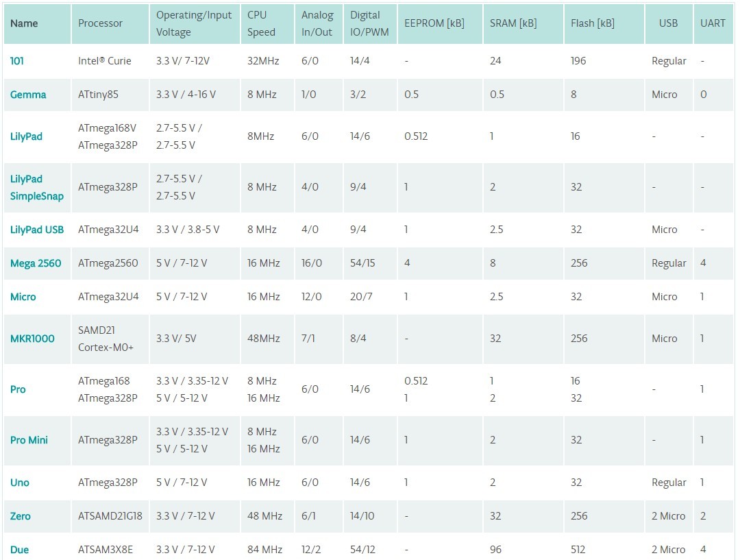Open the Due board link
The image size is (740, 560).
pyautogui.click(x=19, y=550)
